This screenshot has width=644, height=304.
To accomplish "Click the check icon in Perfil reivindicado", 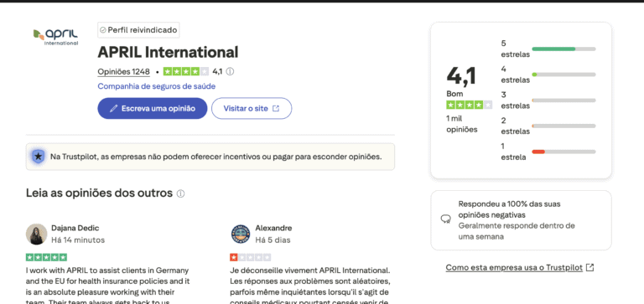I will click(103, 30).
